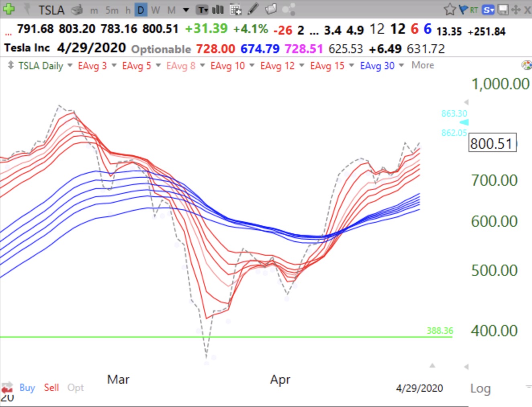Click the Tesla Inc company name

tap(27, 48)
